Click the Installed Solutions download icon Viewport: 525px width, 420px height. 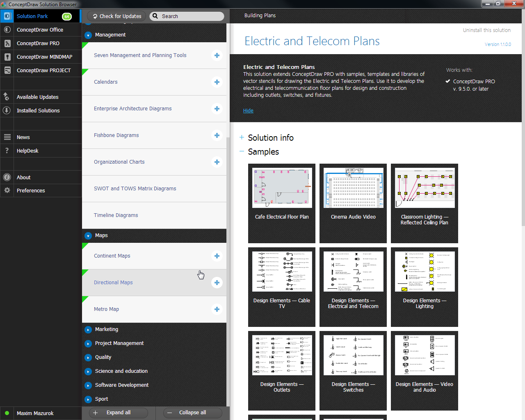7,111
